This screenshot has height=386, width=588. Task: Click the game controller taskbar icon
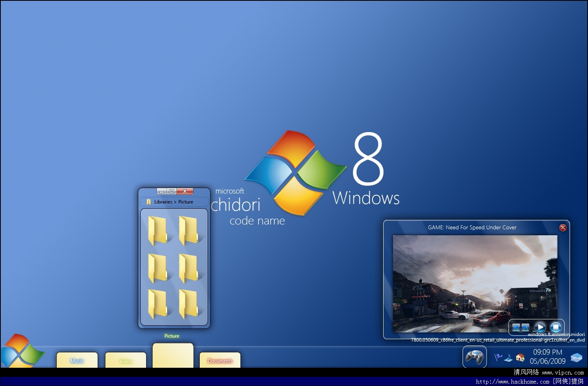click(x=474, y=357)
